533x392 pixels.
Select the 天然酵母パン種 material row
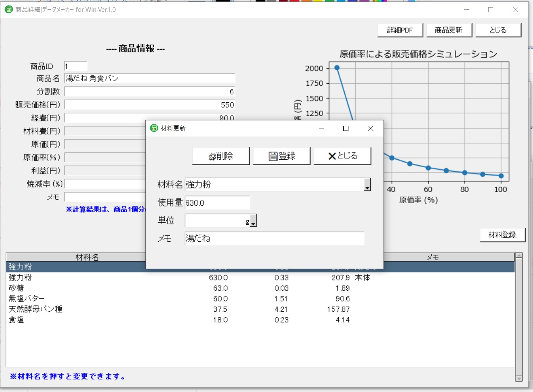pos(260,309)
